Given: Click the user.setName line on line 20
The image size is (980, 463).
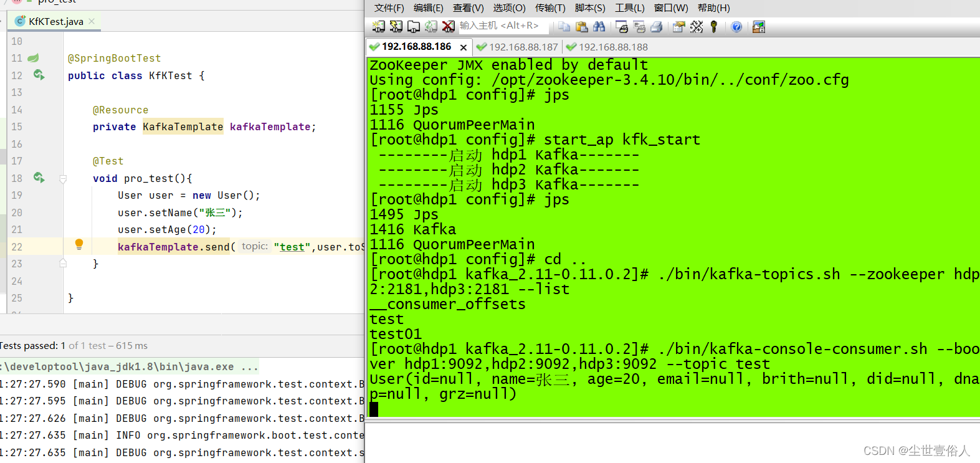Looking at the screenshot, I should click(180, 212).
